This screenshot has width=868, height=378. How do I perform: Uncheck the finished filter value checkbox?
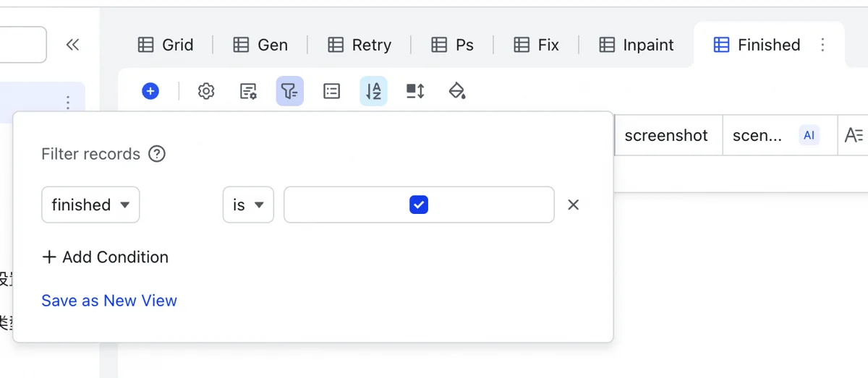419,205
